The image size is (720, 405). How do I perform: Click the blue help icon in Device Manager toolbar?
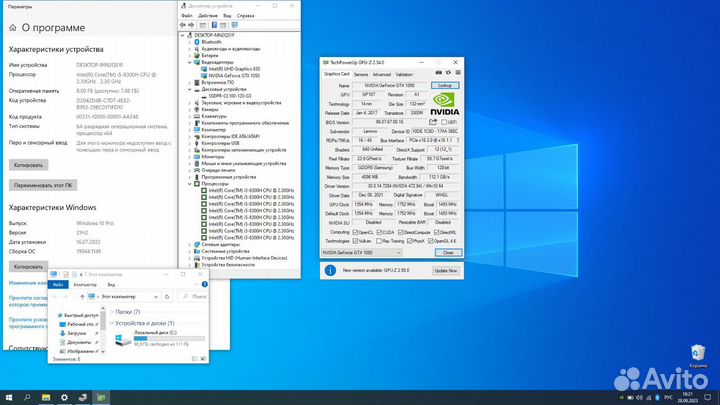tap(214, 25)
